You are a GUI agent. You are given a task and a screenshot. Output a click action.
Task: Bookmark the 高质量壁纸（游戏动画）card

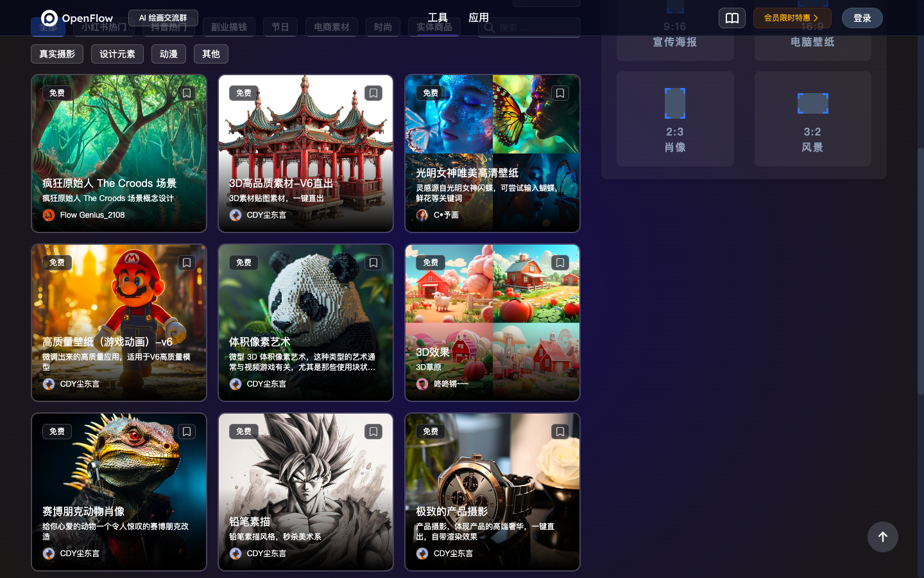(x=187, y=263)
